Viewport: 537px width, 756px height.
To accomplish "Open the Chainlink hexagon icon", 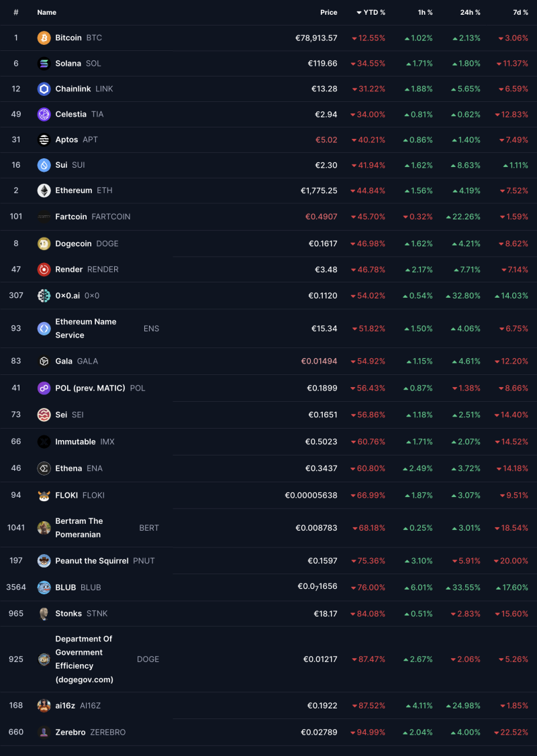I will [x=44, y=89].
